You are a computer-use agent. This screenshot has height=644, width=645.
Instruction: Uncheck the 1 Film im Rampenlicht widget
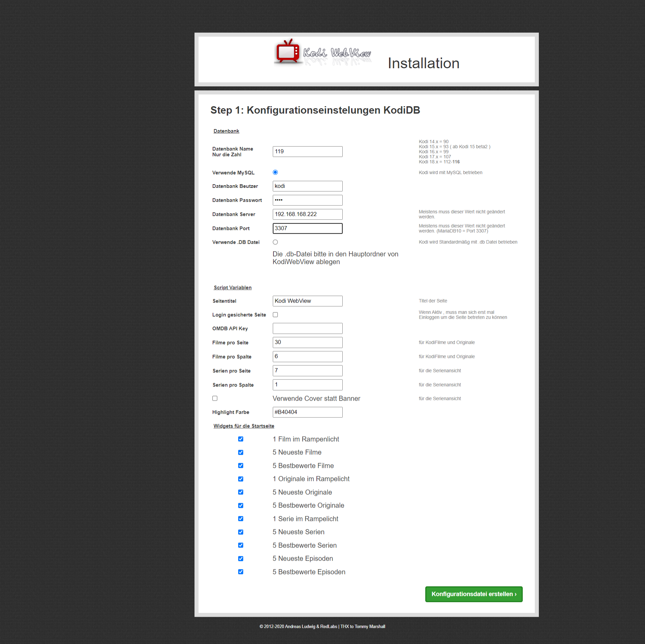[241, 439]
